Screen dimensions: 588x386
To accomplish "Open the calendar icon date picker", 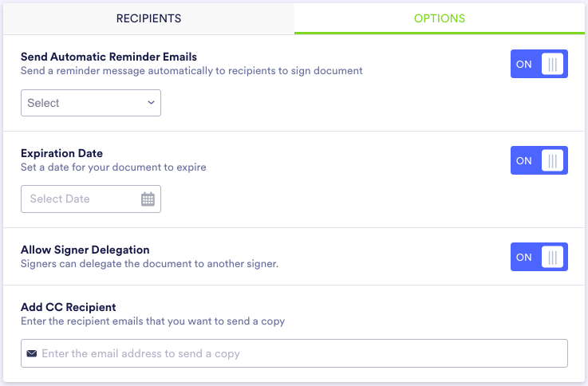I will [x=148, y=199].
